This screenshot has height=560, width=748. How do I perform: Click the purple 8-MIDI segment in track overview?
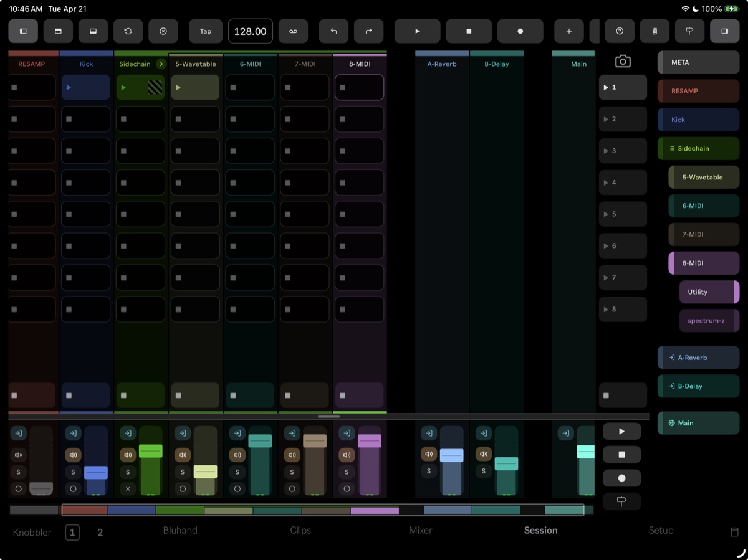pos(375,510)
